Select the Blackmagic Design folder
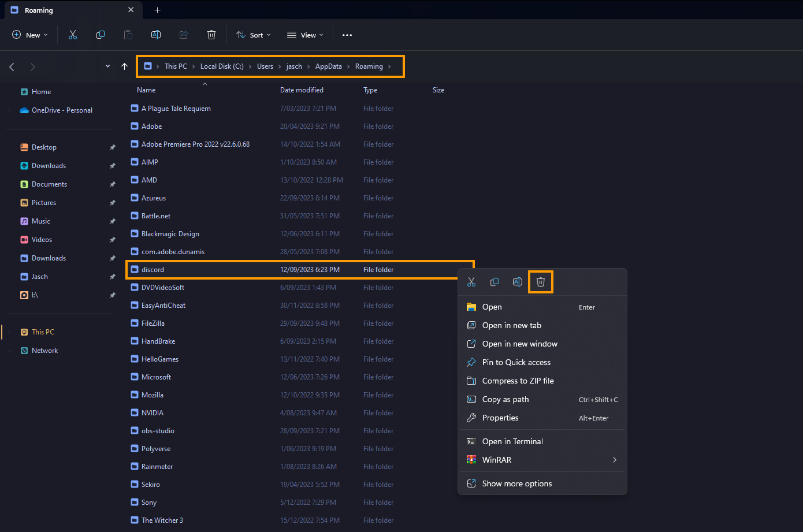The width and height of the screenshot is (803, 532). (x=170, y=234)
